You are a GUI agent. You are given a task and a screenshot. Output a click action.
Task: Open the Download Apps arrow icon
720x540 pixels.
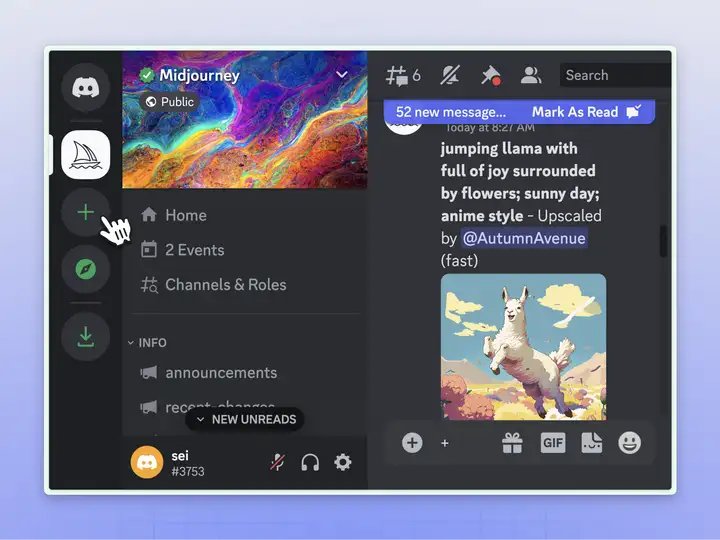tap(85, 337)
